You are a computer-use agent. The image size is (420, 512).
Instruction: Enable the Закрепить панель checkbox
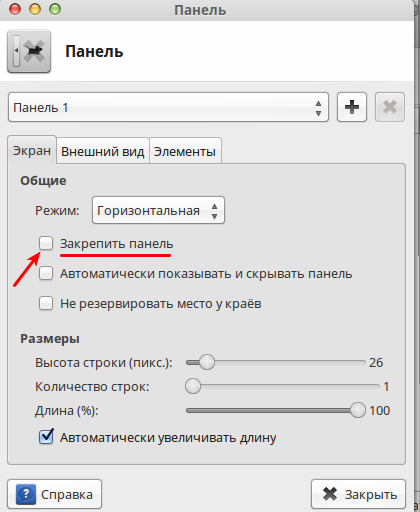click(x=46, y=243)
